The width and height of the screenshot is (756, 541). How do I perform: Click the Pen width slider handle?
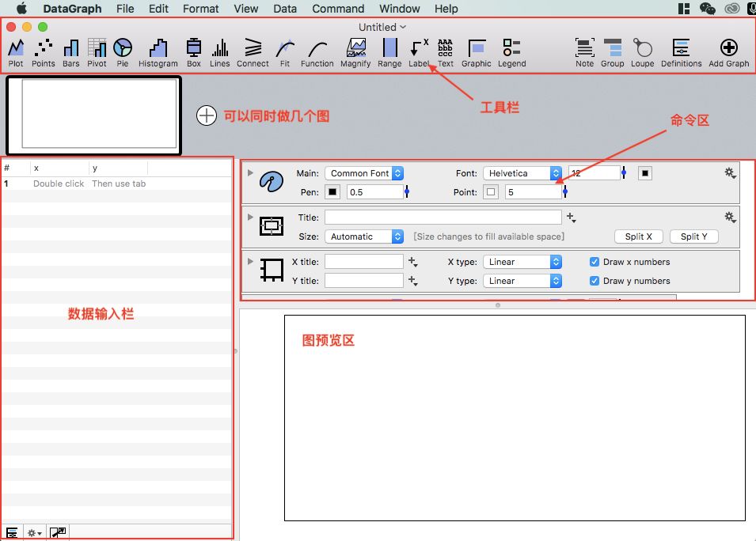pyautogui.click(x=407, y=192)
